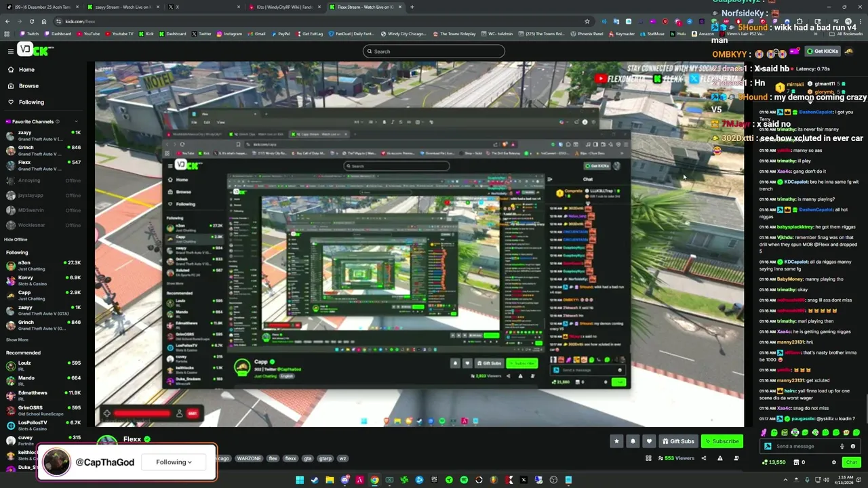868x488 pixels.
Task: Open YouTube bookmark
Action: (x=88, y=33)
